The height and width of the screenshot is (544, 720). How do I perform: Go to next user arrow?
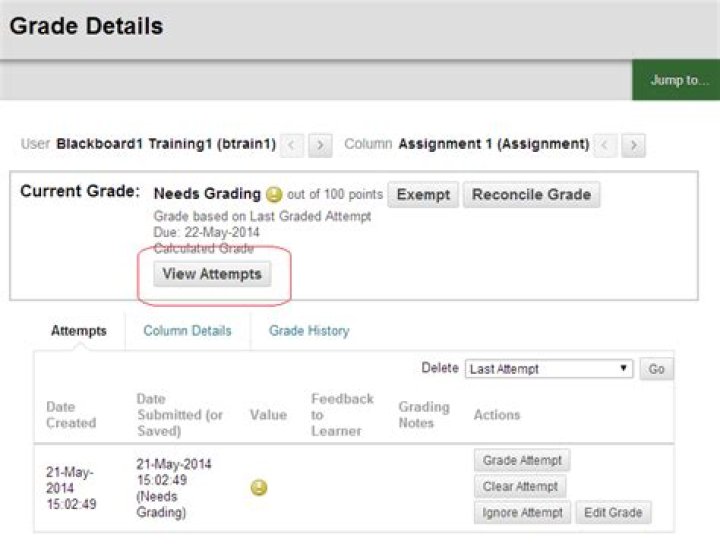[320, 146]
